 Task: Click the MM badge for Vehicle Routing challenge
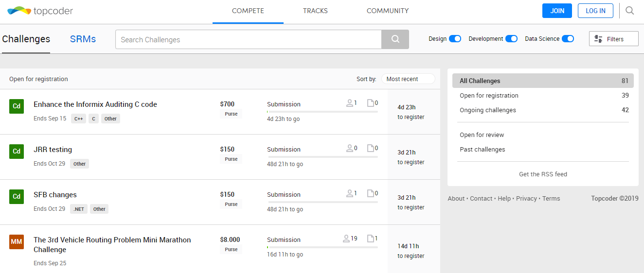17,241
